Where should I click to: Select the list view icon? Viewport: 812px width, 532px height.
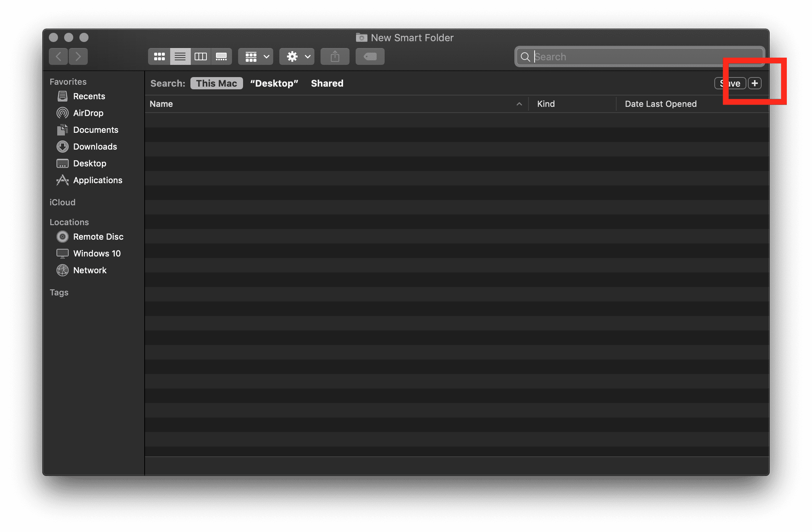[179, 56]
